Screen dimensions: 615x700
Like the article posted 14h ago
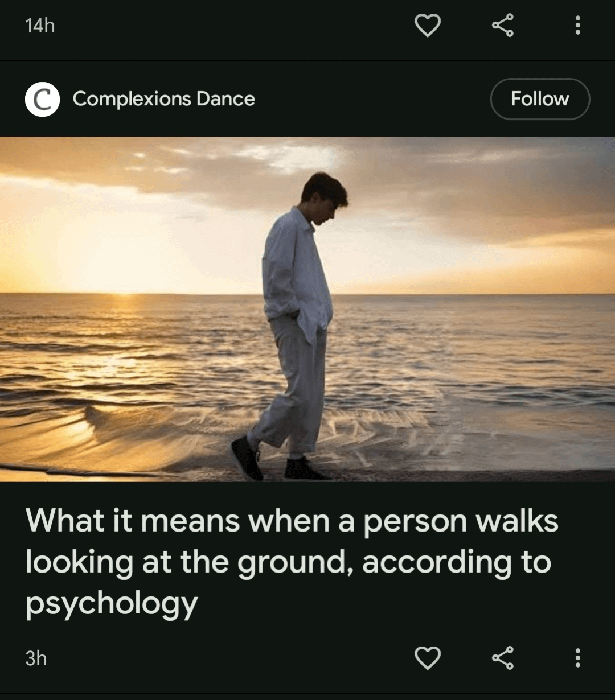point(428,26)
